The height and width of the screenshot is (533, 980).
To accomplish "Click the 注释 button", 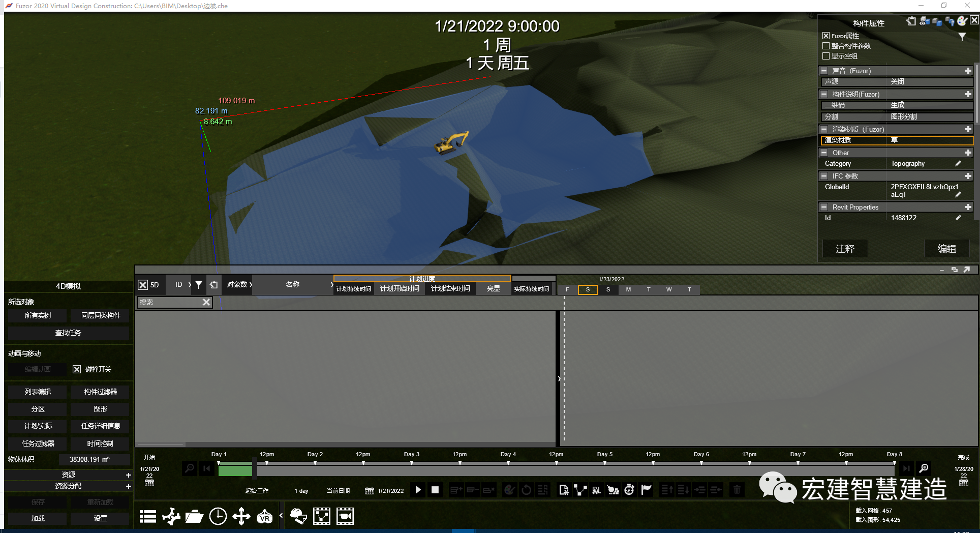I will (x=845, y=249).
